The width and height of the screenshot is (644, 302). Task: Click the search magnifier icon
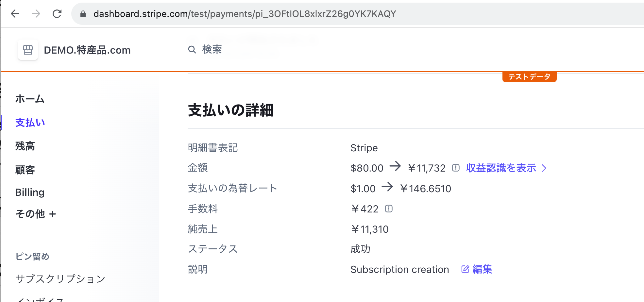click(x=192, y=49)
